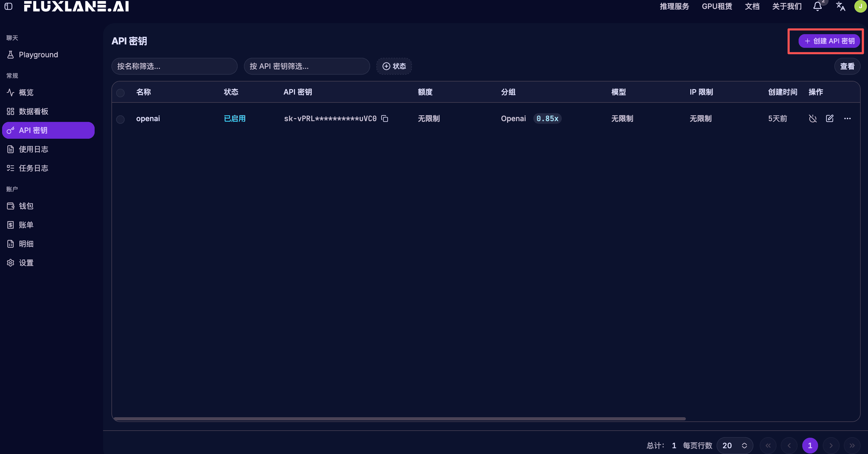Click the 分组 column header
This screenshot has width=868, height=454.
[x=508, y=92]
